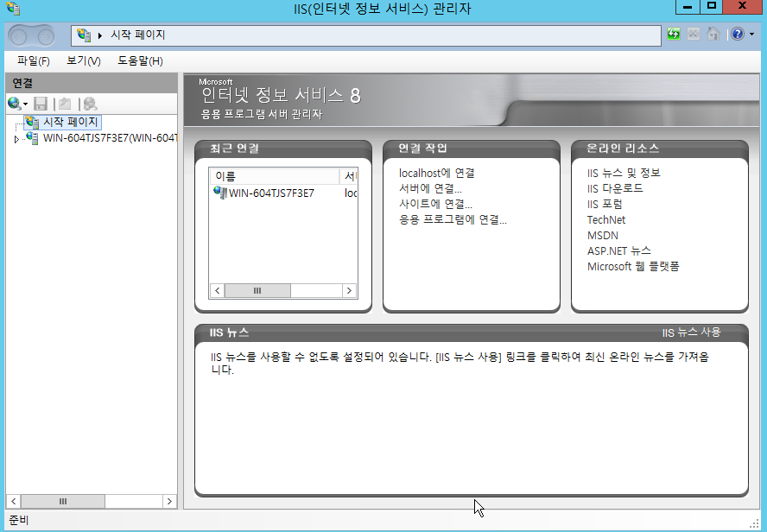The image size is (767, 532).
Task: Click the resize grip at status bar corner
Action: (754, 522)
